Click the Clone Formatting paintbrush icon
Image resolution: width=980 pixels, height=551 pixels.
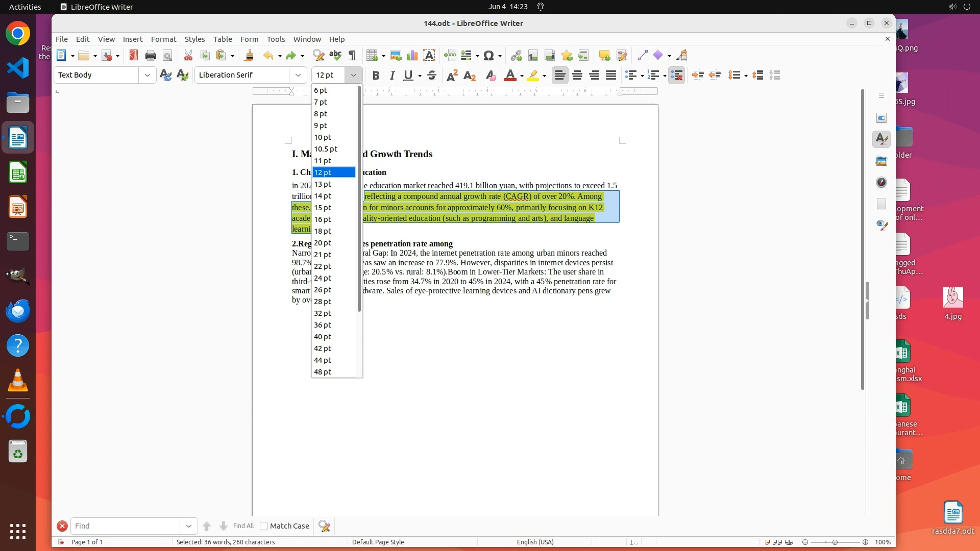(249, 56)
